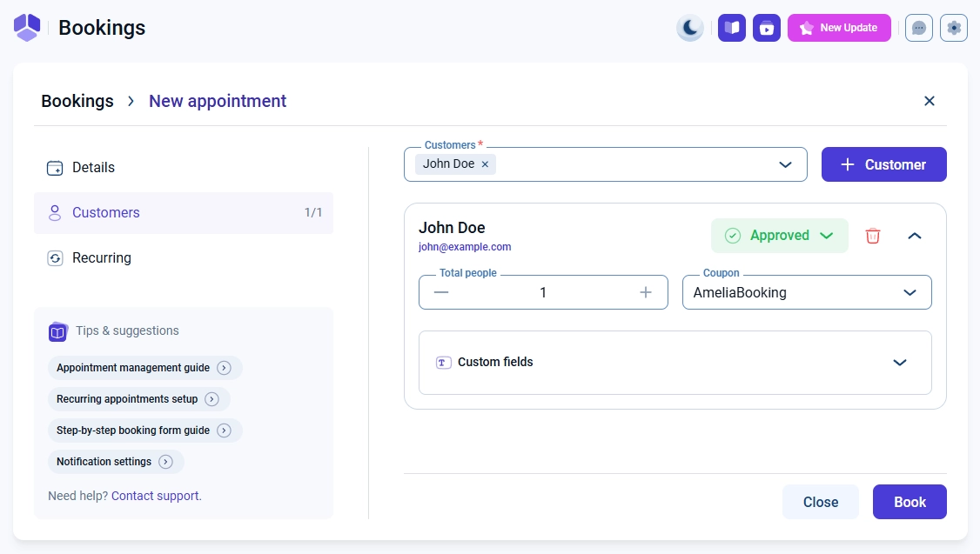980x554 pixels.
Task: Click the Bookings breadcrumb link
Action: click(x=77, y=101)
